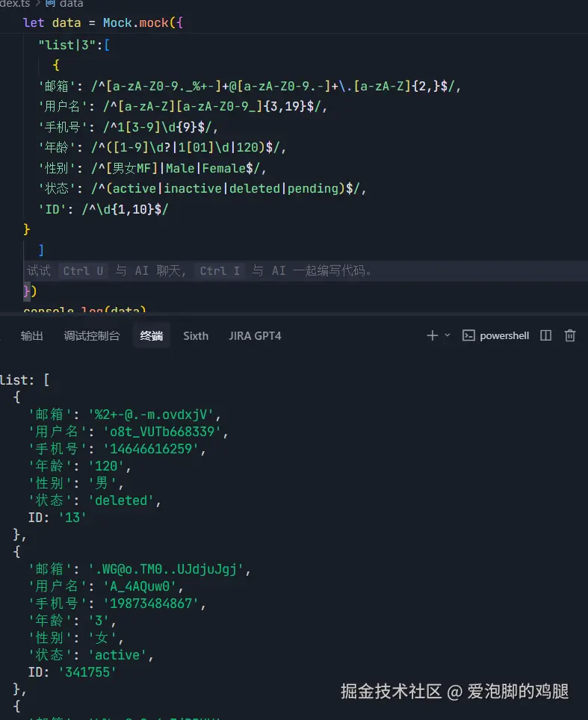
Task: Click the '用户名' regex line in editor
Action: pyautogui.click(x=183, y=107)
